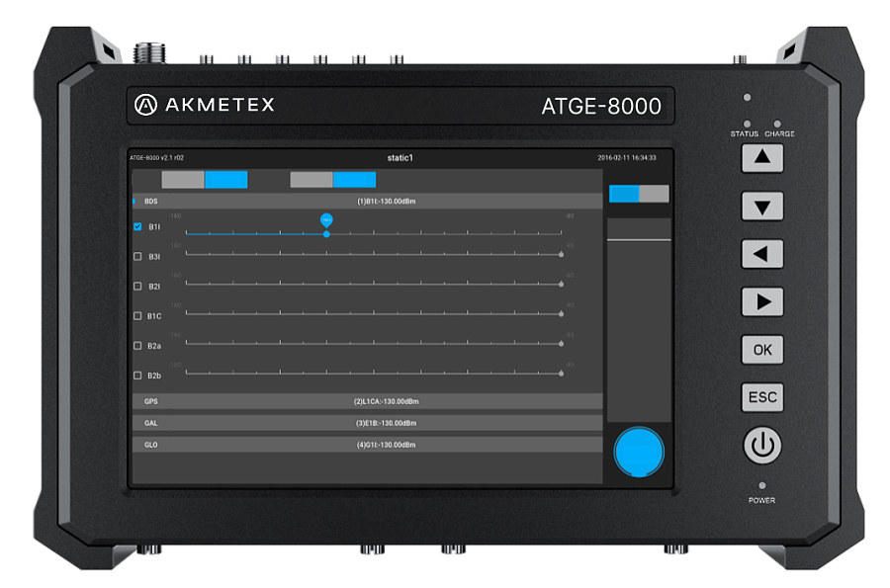Tap the hardware right arrow key
890x588 pixels.
click(762, 301)
